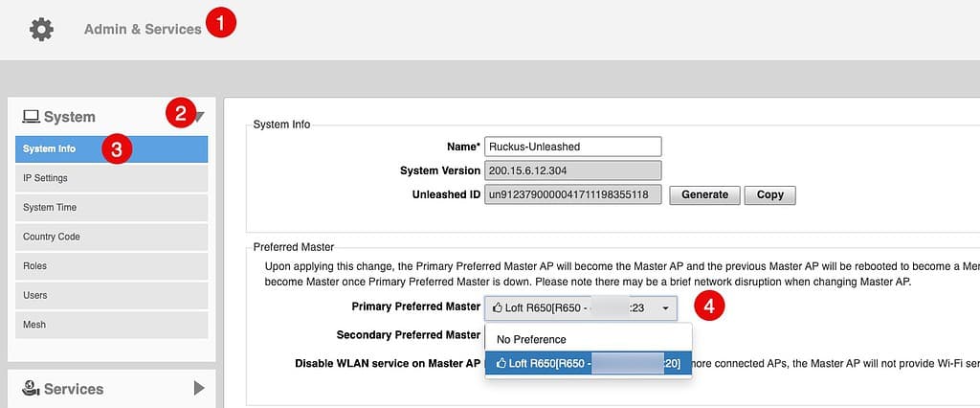This screenshot has height=408, width=980.
Task: Click the Unleashed ID field
Action: point(572,194)
